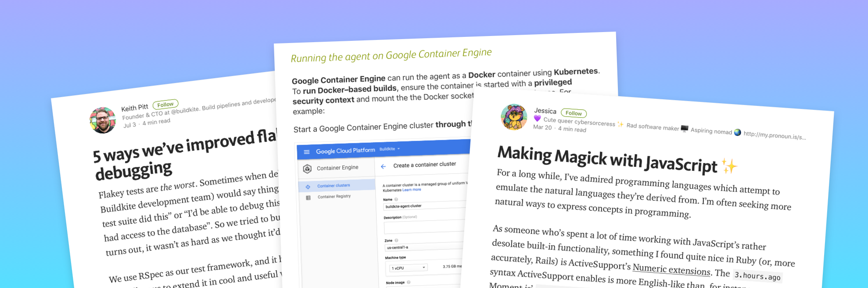868x288 pixels.
Task: Open the 1 vCPU machine type dropdown
Action: click(x=409, y=268)
